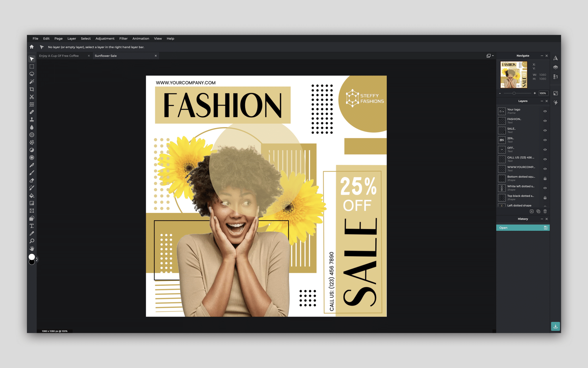
Task: Select the Heal bandage tool
Action: (x=32, y=112)
